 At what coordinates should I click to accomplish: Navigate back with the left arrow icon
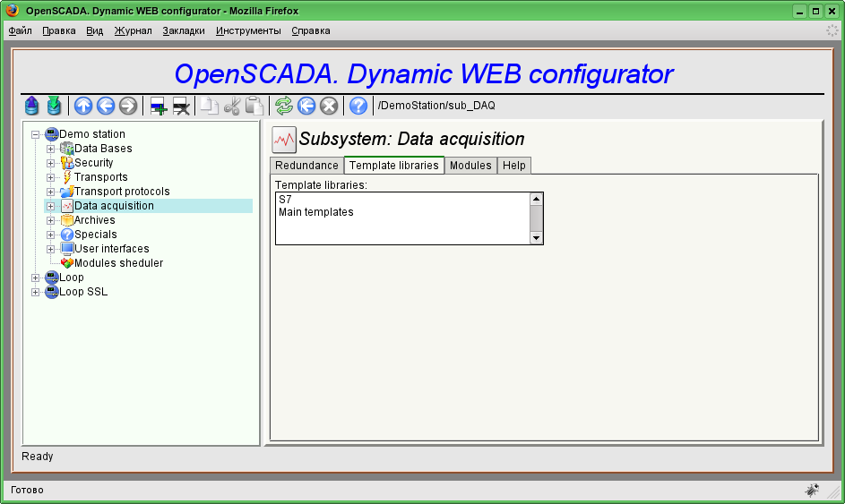pyautogui.click(x=106, y=106)
